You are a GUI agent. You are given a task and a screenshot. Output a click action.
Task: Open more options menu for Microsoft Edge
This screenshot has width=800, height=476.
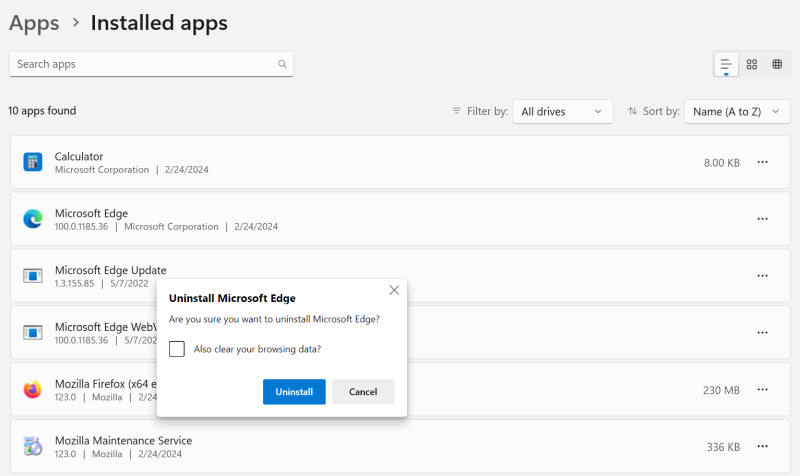[762, 219]
